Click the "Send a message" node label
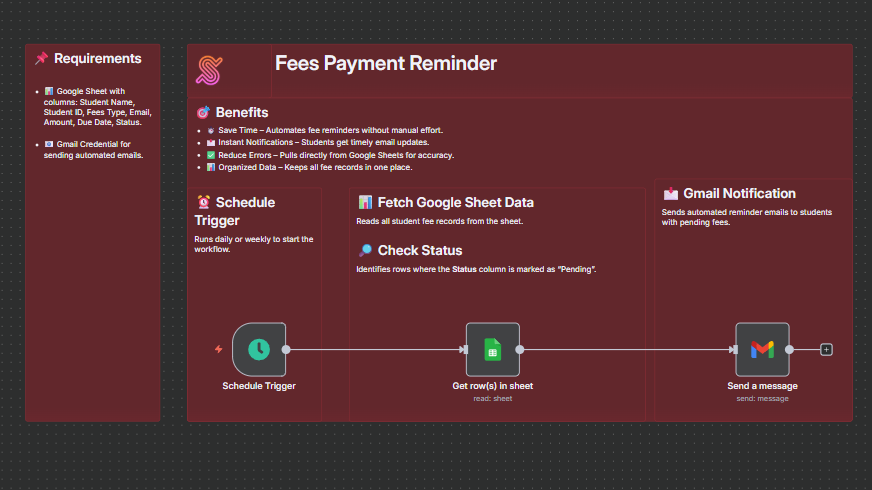 tap(762, 385)
